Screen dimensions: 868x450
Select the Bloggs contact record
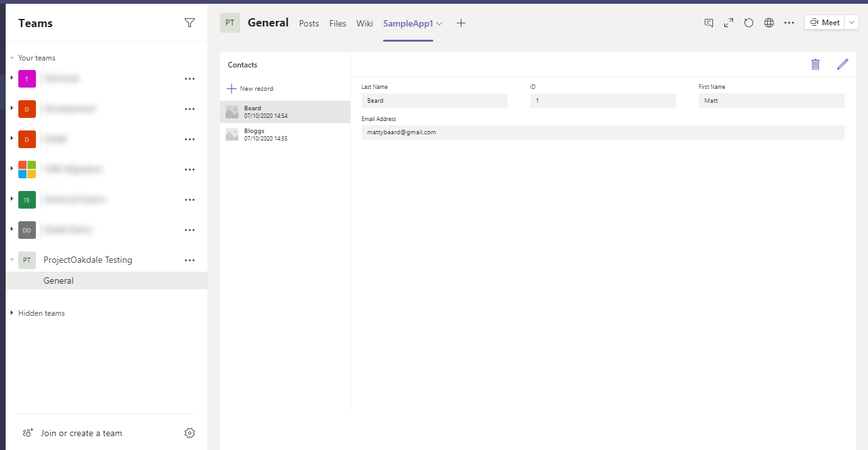285,135
